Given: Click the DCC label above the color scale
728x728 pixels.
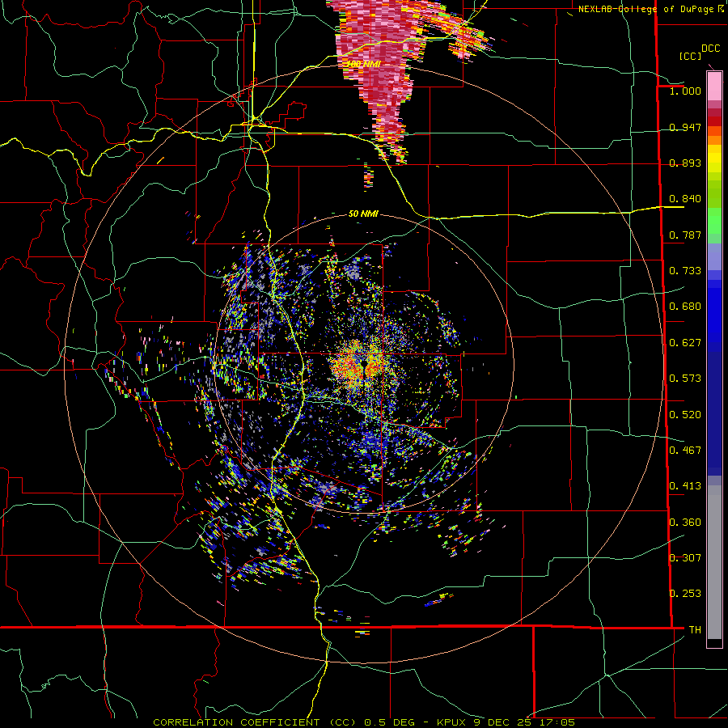Looking at the screenshot, I should point(710,48).
